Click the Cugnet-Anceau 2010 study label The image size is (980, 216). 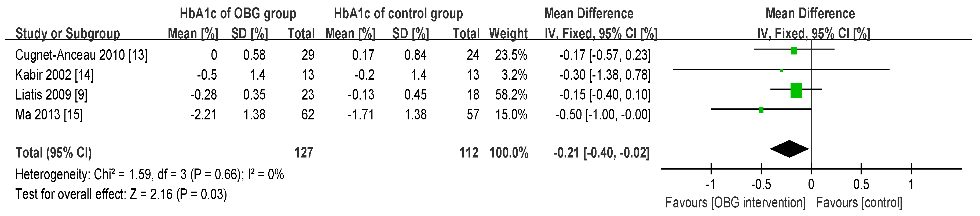click(81, 55)
